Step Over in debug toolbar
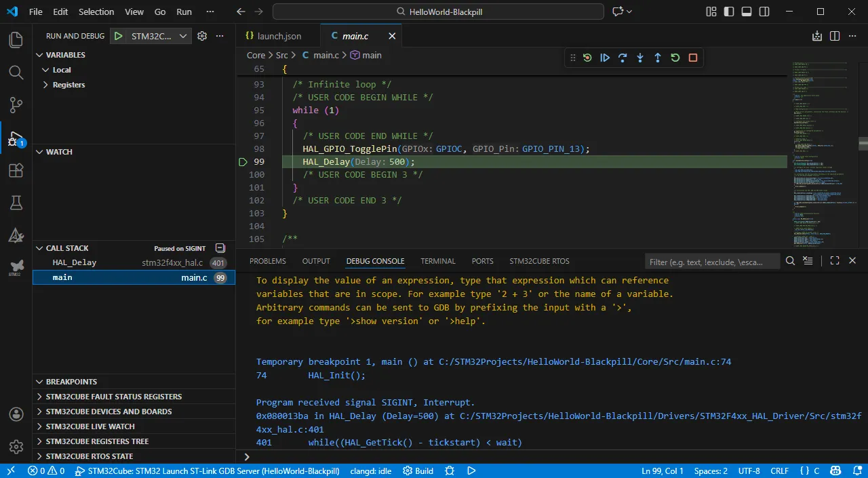 pos(623,58)
